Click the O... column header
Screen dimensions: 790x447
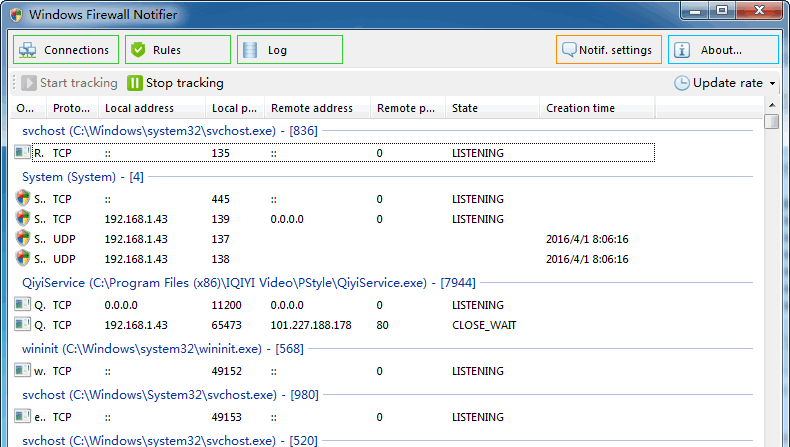(28, 108)
